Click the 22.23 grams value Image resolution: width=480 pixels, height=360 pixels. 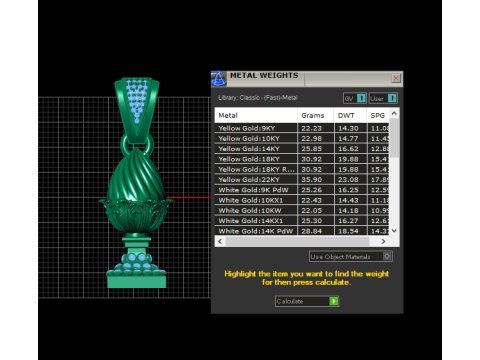tap(312, 128)
